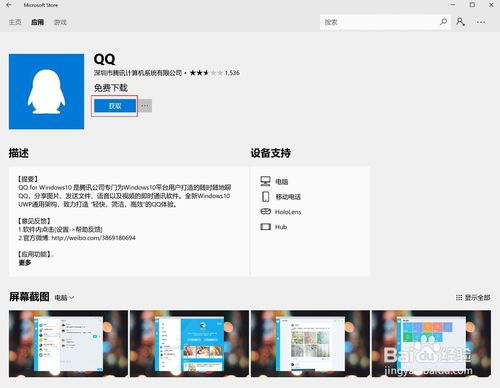Open the 主页 tab

click(15, 22)
